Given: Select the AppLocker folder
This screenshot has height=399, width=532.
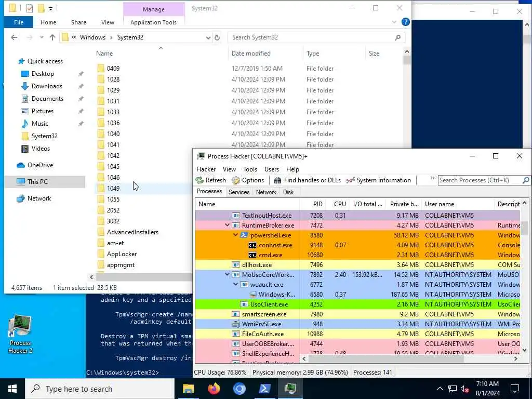Looking at the screenshot, I should [122, 254].
